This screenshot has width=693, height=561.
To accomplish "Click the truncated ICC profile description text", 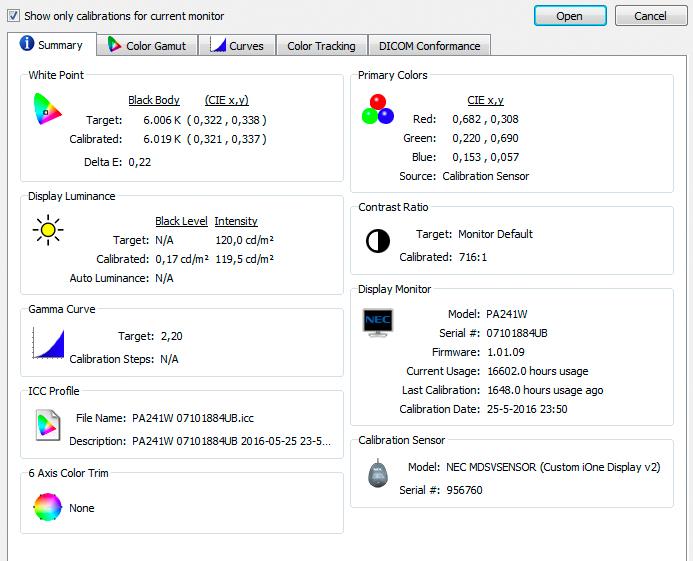I will (231, 441).
